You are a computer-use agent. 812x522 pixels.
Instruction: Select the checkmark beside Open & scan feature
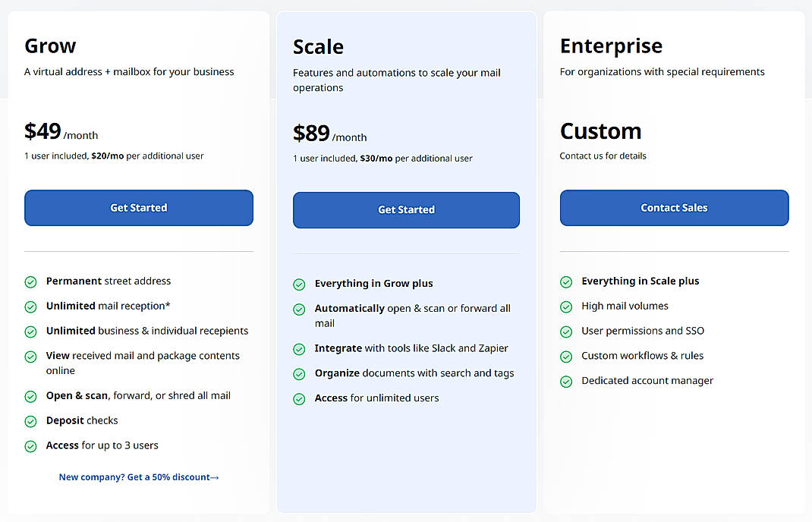pyautogui.click(x=30, y=395)
